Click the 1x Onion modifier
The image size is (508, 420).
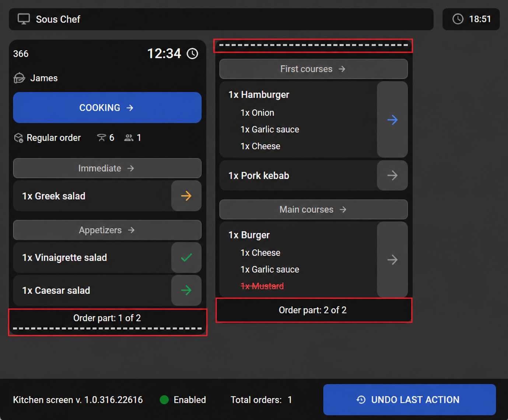257,113
